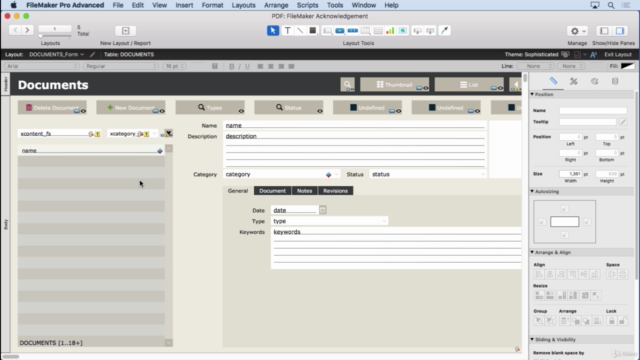The height and width of the screenshot is (360, 640).
Task: Select the Rectangle shape tool
Action: 313,31
